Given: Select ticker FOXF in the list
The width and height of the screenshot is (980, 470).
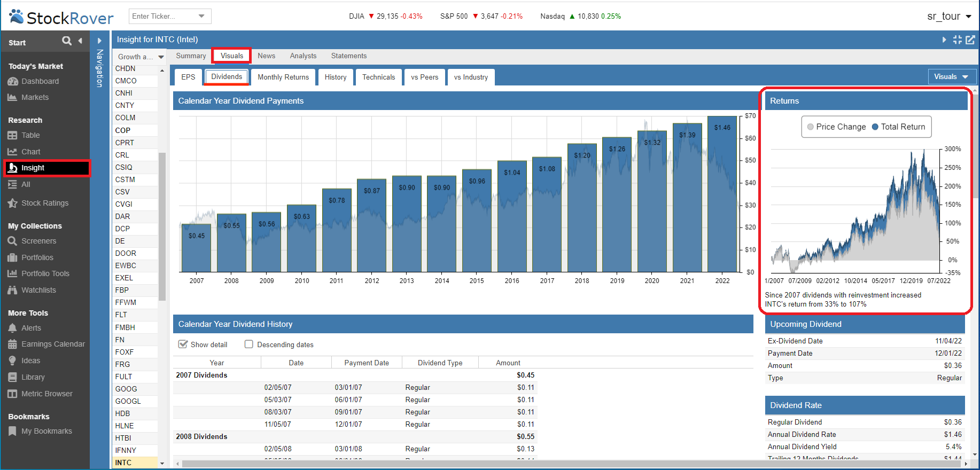Looking at the screenshot, I should 135,352.
